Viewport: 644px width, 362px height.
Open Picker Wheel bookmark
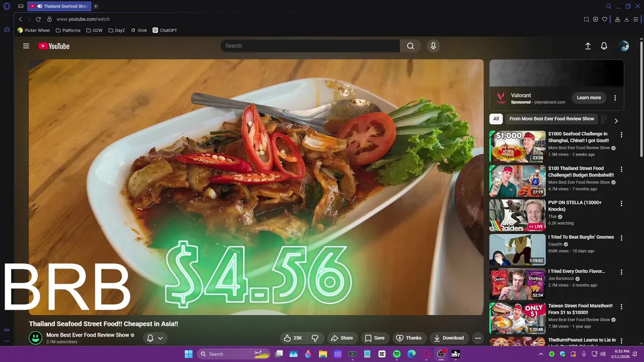point(34,30)
